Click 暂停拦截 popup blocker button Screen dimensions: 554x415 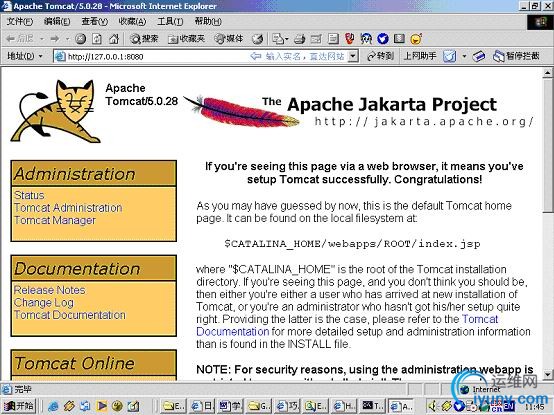click(x=516, y=56)
